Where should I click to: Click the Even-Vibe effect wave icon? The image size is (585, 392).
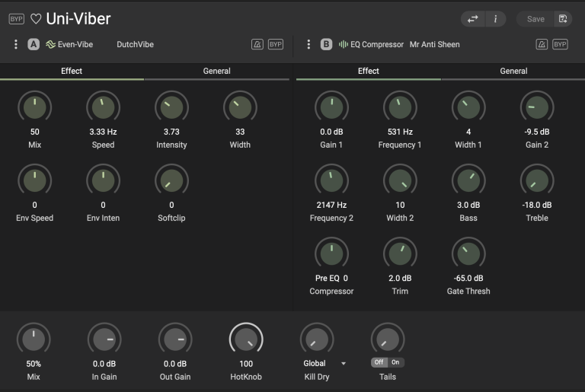point(50,44)
